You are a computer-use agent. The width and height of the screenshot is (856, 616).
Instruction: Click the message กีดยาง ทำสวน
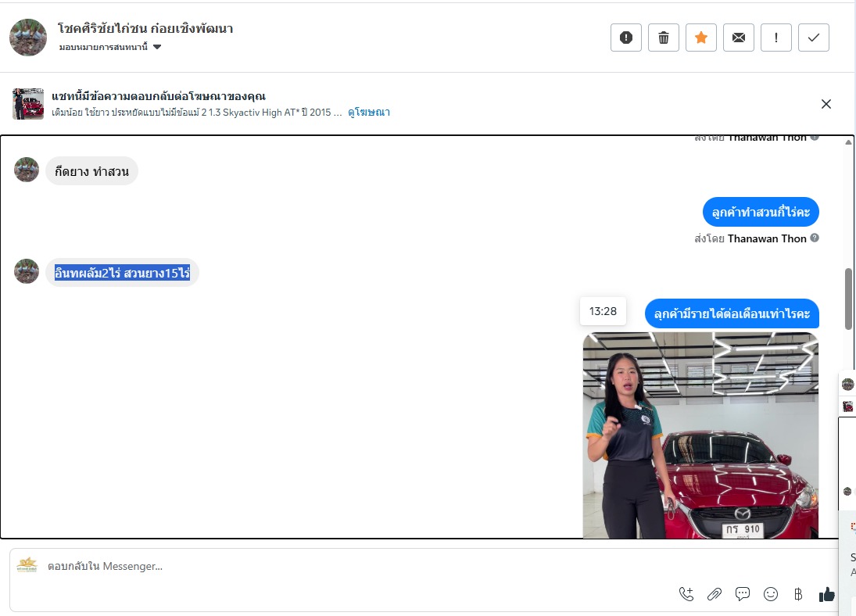tap(91, 171)
